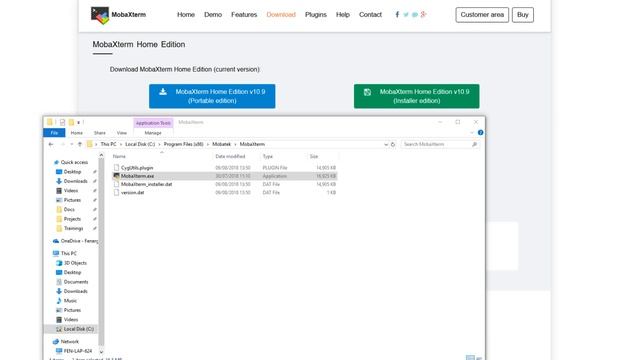Image resolution: width=640 pixels, height=360 pixels.
Task: Go back in Explorer navigation
Action: tap(51, 144)
